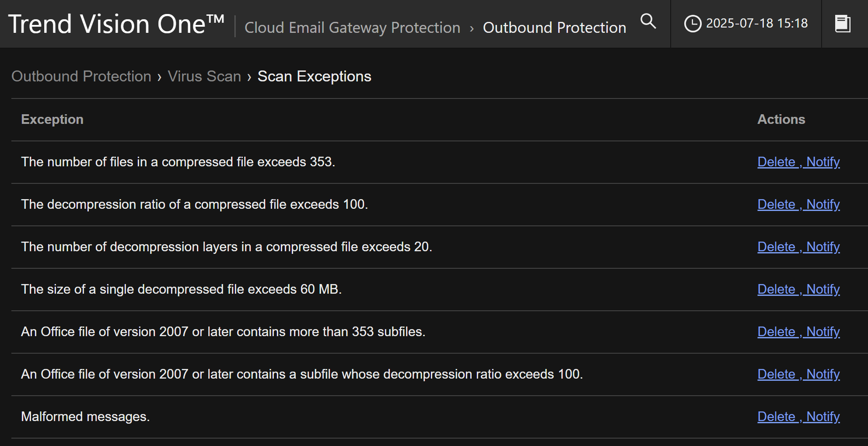Open Delete, Notify for files exceeds 353
The image size is (868, 446).
[798, 162]
